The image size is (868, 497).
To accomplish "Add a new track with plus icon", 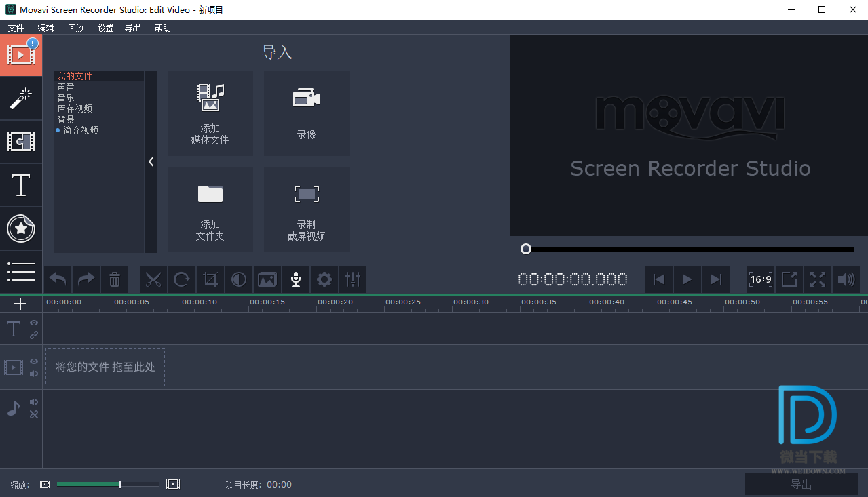I will point(20,304).
